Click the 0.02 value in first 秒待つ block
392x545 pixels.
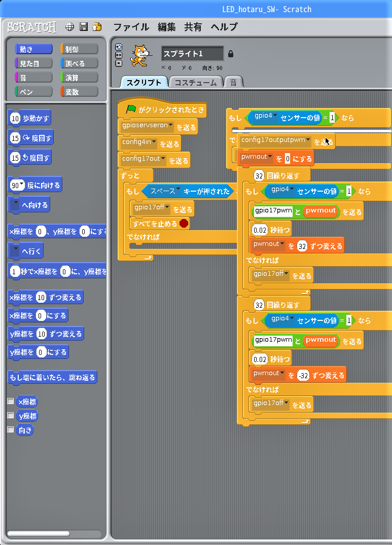pyautogui.click(x=260, y=230)
